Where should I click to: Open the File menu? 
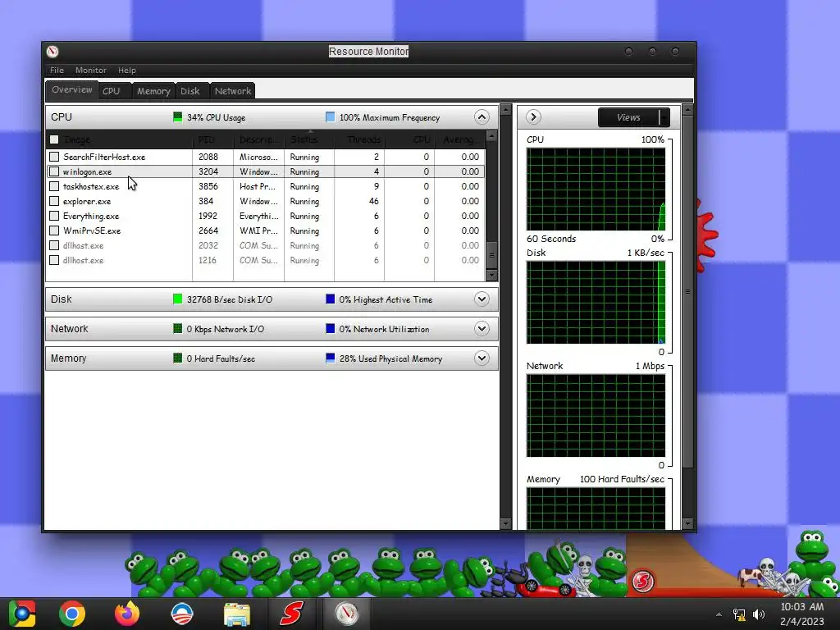tap(57, 71)
